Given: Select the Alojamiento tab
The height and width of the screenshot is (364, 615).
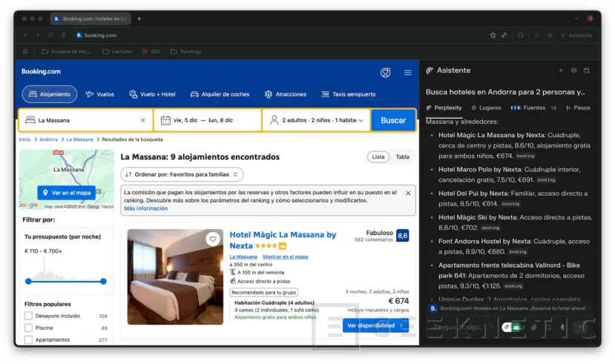Looking at the screenshot, I should point(50,94).
